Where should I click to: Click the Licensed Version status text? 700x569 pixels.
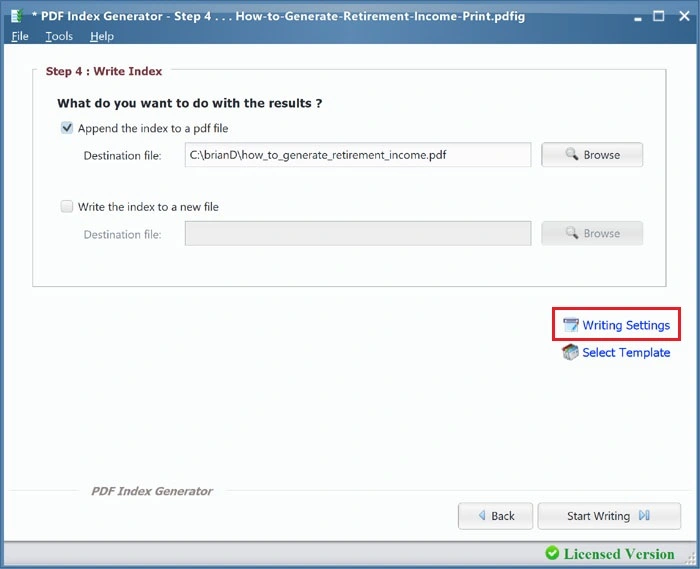click(x=619, y=554)
